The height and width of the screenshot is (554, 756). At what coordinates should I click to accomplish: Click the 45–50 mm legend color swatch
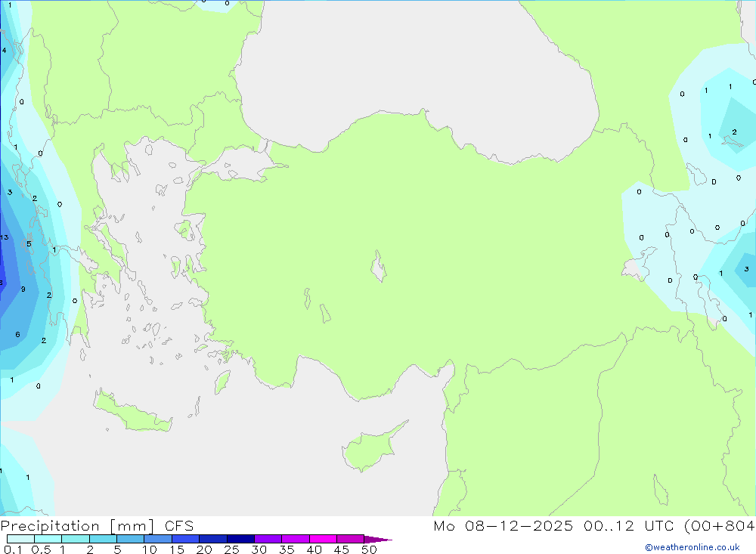tap(351, 539)
